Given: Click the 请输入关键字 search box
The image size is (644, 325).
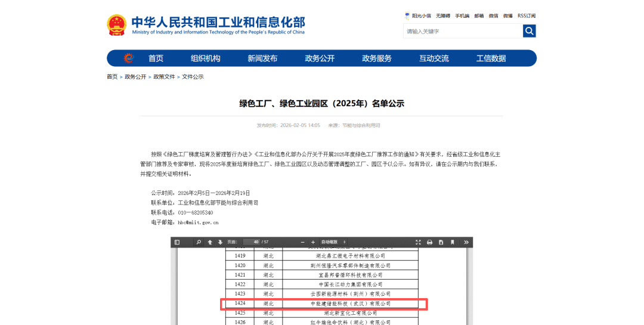Looking at the screenshot, I should tap(462, 31).
